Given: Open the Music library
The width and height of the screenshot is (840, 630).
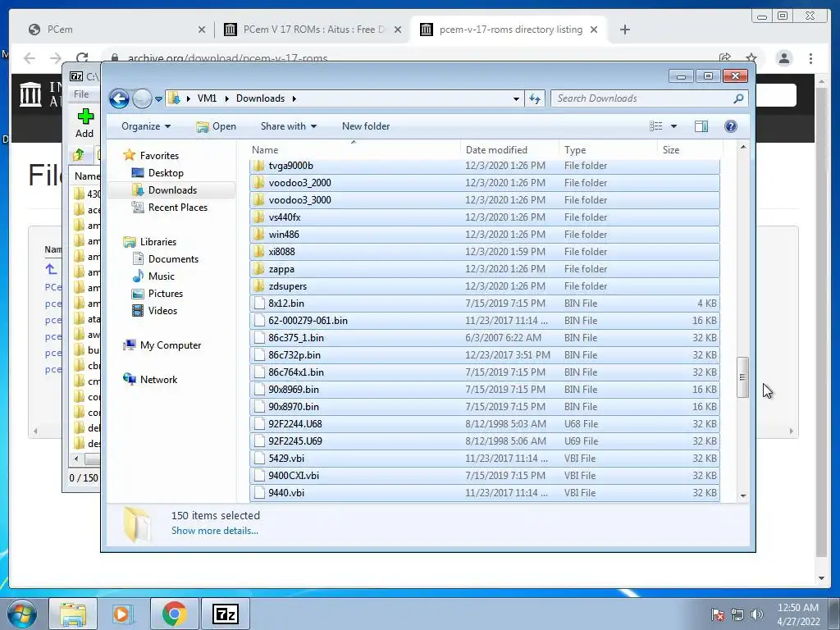Looking at the screenshot, I should tap(162, 276).
